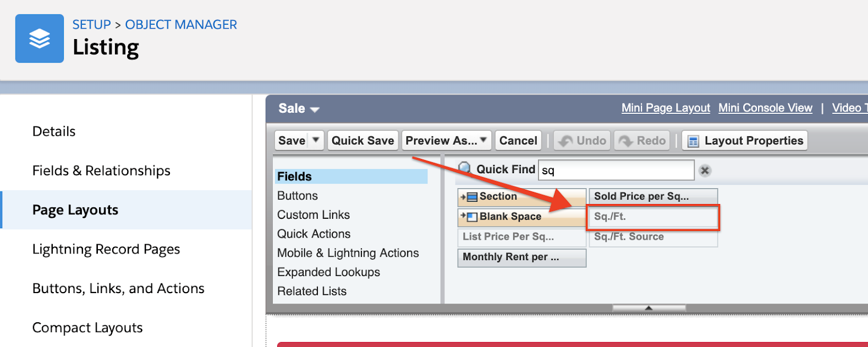Viewport: 868px width, 347px height.
Task: Select the Fields palette category
Action: tap(294, 176)
